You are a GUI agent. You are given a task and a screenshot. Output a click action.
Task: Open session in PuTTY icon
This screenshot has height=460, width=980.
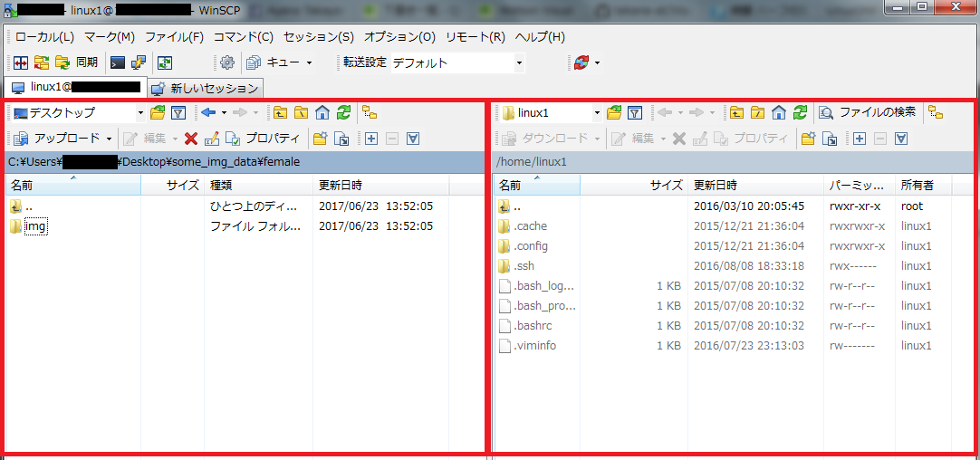point(139,62)
